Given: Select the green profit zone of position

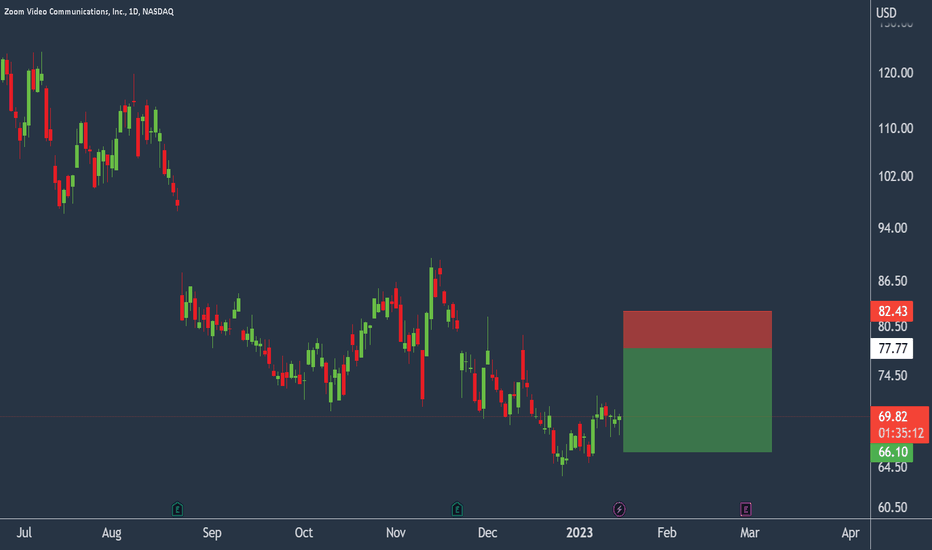Looking at the screenshot, I should [697, 400].
